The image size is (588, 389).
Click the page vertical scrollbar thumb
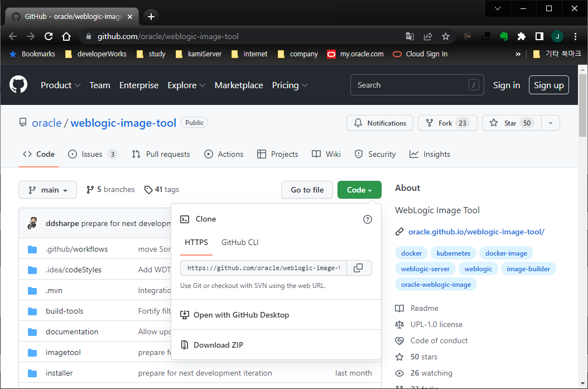[x=583, y=106]
